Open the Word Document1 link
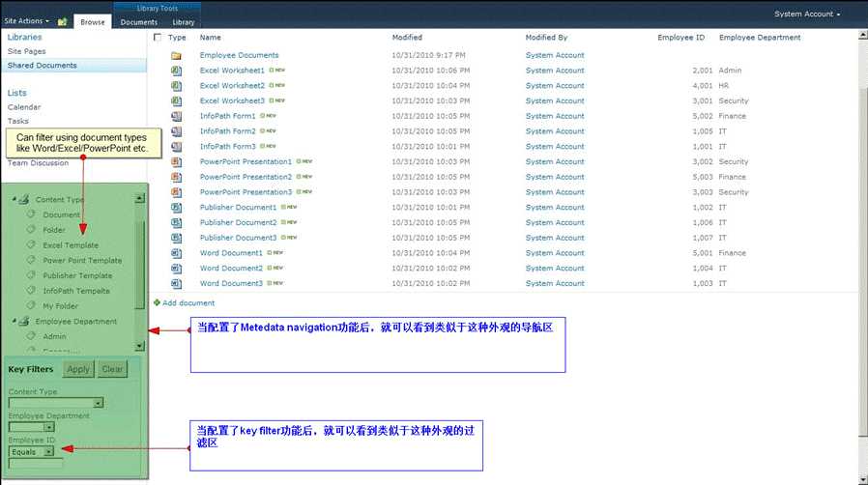This screenshot has height=485, width=868. click(231, 253)
